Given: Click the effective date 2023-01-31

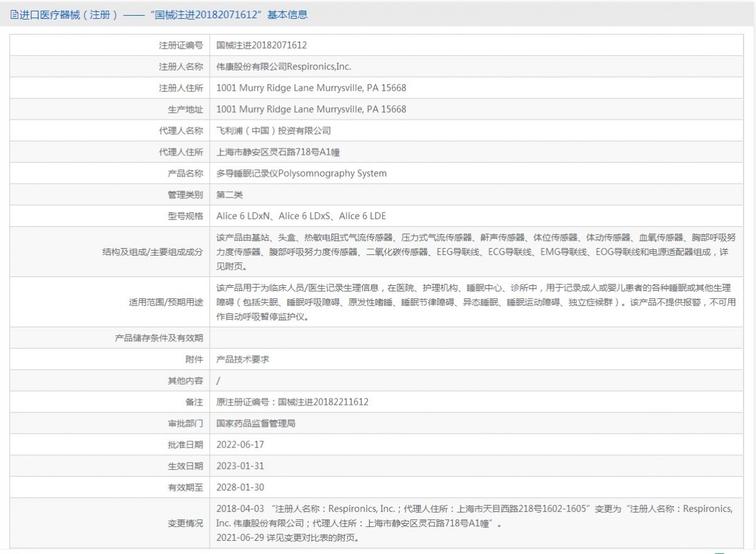Looking at the screenshot, I should 240,466.
